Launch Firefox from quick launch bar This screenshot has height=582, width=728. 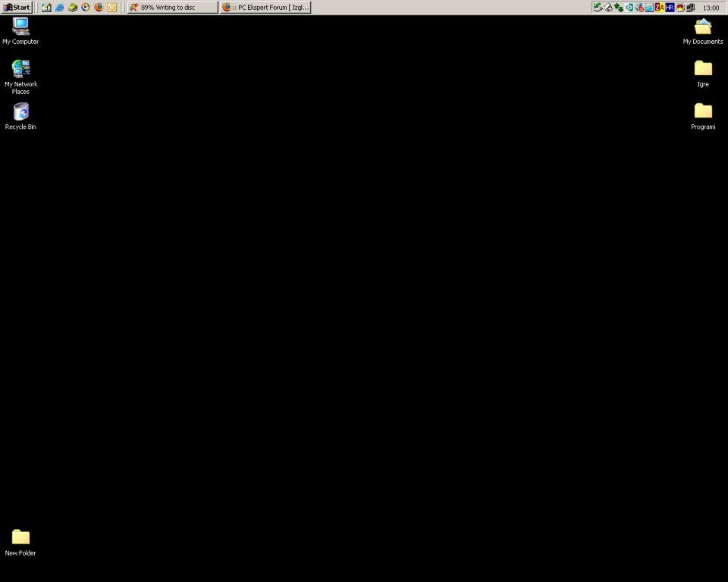tap(99, 7)
